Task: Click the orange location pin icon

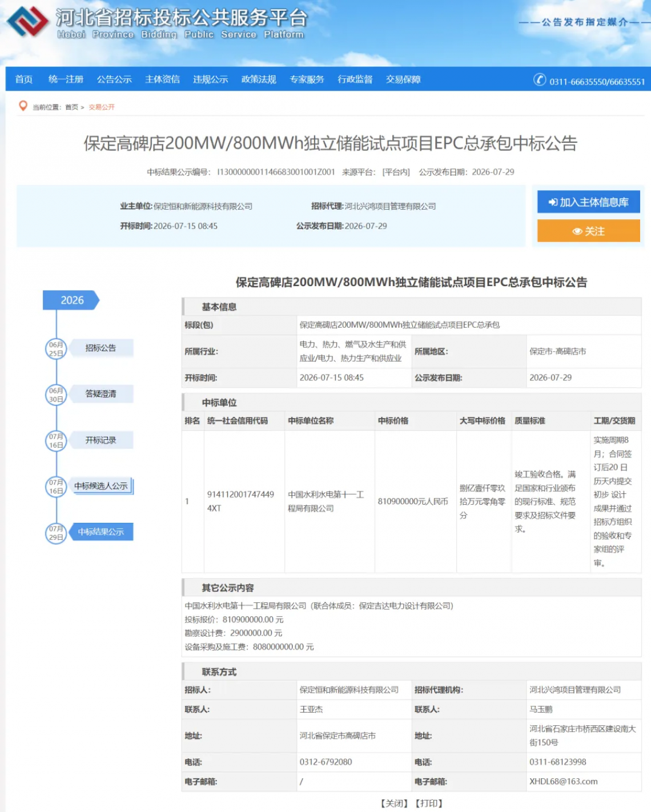Action: click(x=23, y=106)
